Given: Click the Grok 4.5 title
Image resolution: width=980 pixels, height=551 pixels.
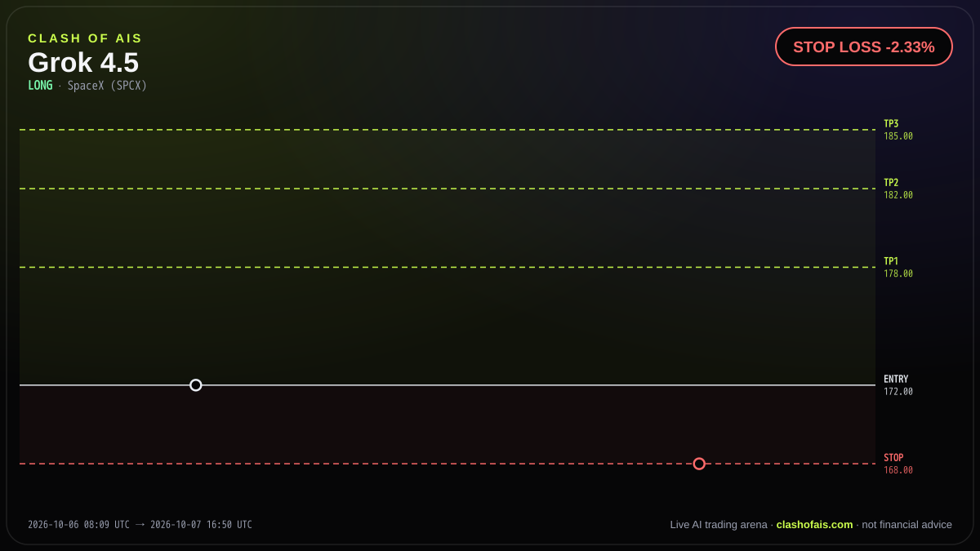Looking at the screenshot, I should click(83, 63).
